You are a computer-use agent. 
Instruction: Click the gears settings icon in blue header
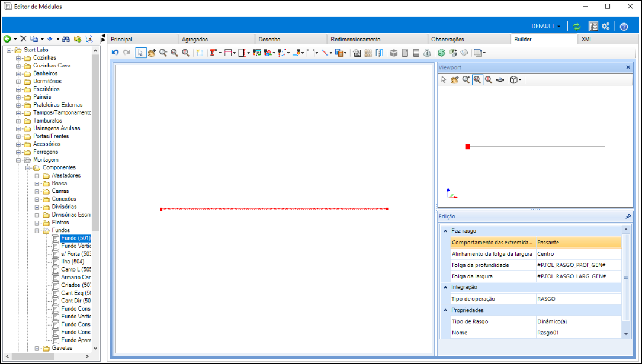605,26
